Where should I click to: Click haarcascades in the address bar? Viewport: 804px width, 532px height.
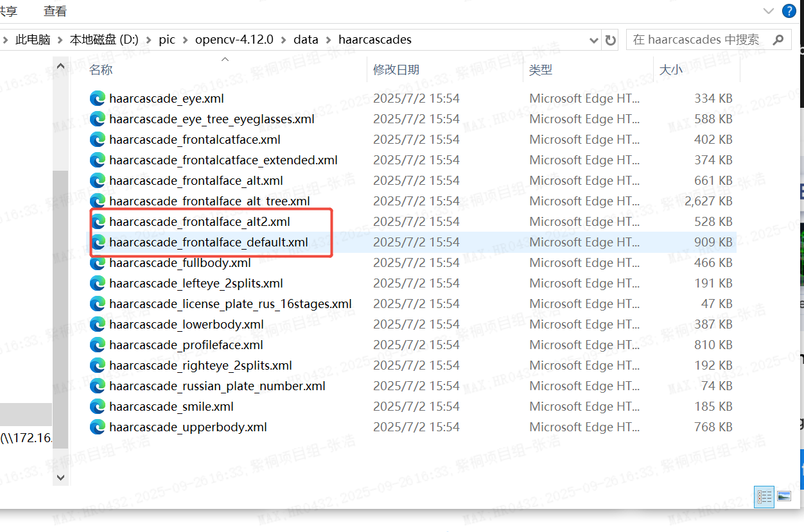pos(375,40)
